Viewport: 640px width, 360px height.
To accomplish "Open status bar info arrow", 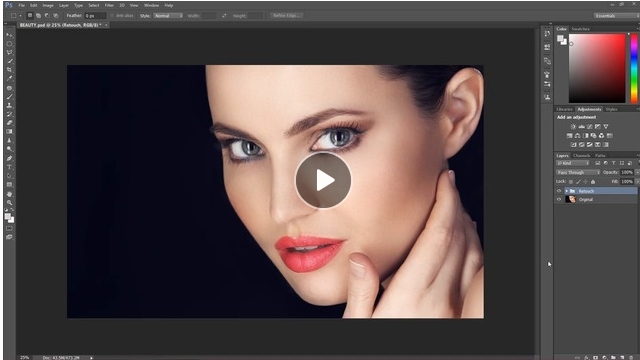I will [x=91, y=358].
